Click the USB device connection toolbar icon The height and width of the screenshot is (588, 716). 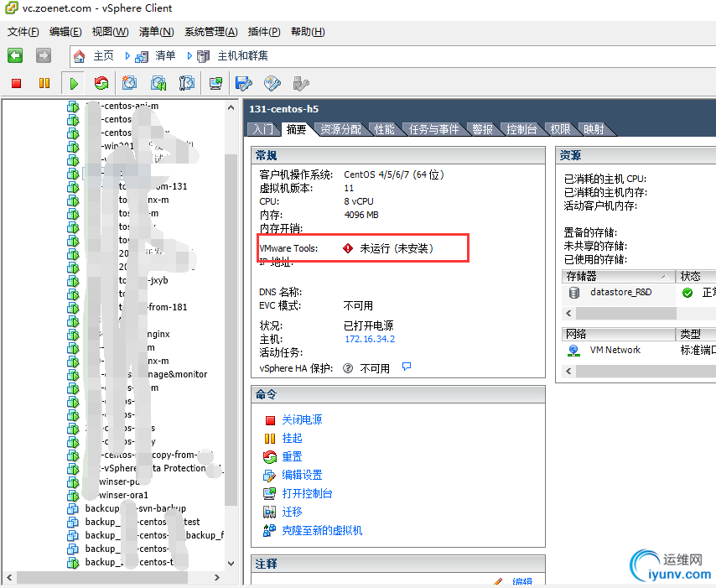click(x=300, y=83)
